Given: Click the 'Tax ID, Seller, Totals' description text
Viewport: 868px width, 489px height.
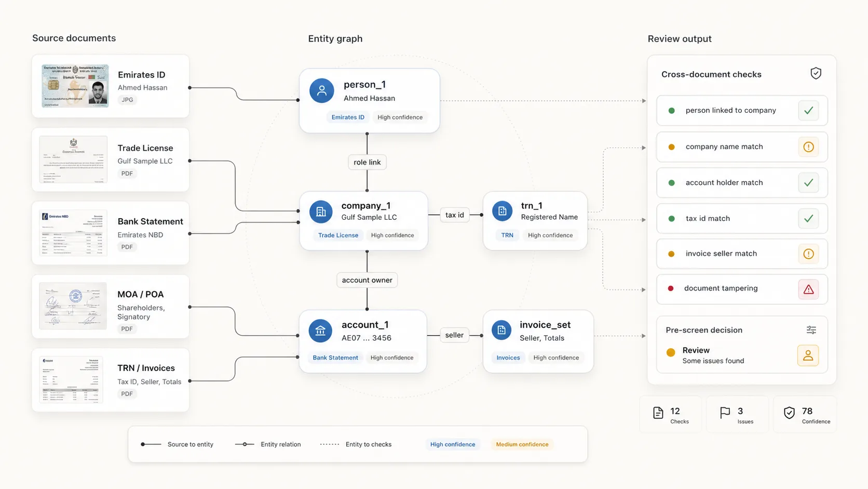Looking at the screenshot, I should tap(150, 381).
